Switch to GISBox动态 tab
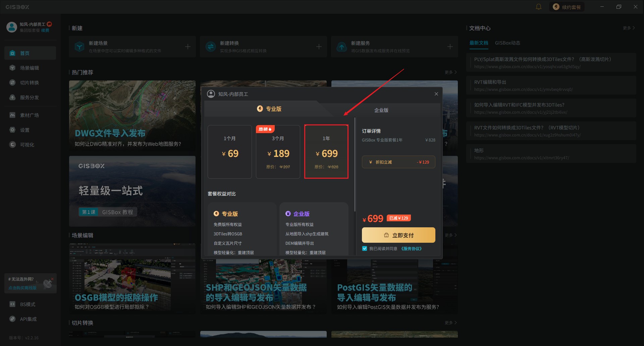The width and height of the screenshot is (644, 346). 507,43
